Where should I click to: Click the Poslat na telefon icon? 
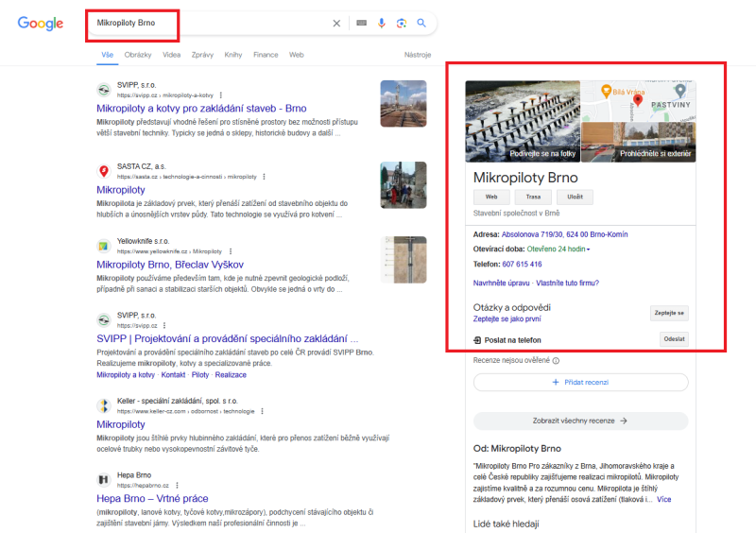tap(477, 340)
